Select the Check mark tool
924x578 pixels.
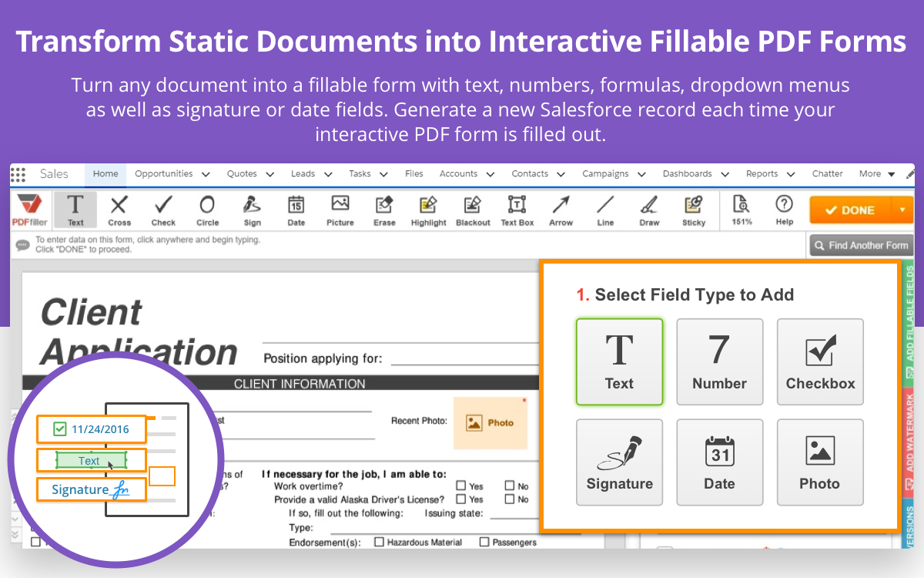click(x=163, y=210)
